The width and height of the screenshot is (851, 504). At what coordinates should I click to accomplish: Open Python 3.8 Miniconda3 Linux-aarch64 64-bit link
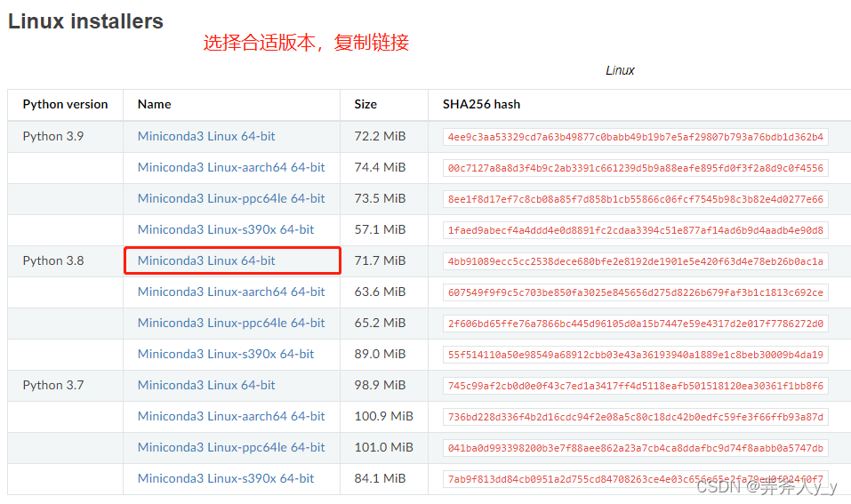point(231,292)
